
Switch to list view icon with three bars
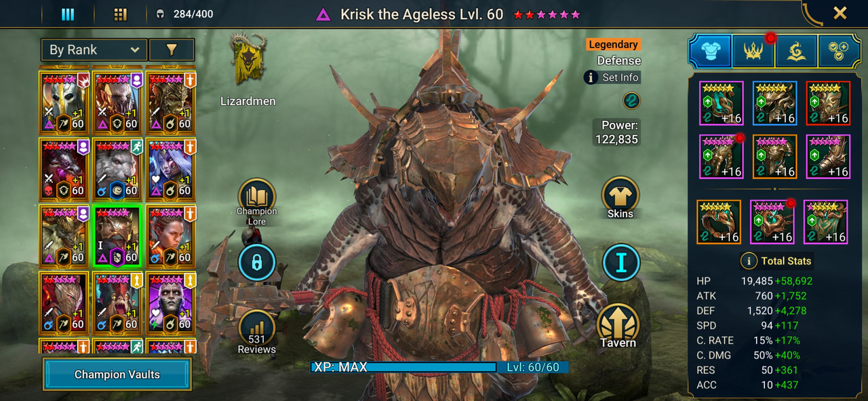pos(68,14)
